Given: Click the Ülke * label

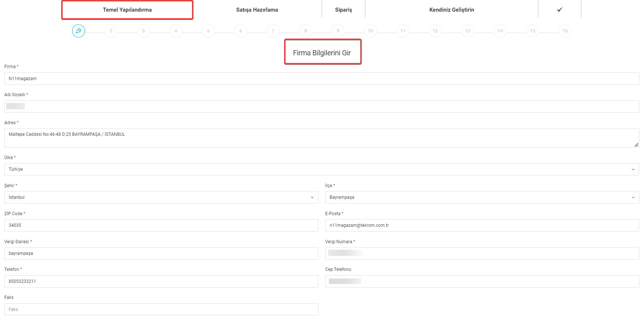Looking at the screenshot, I should (10, 158).
